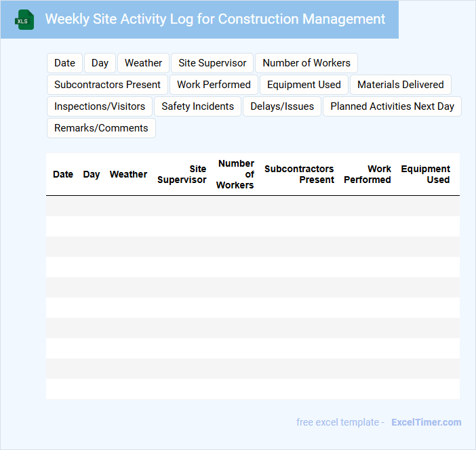Click the Weather column header in table

pyautogui.click(x=128, y=174)
